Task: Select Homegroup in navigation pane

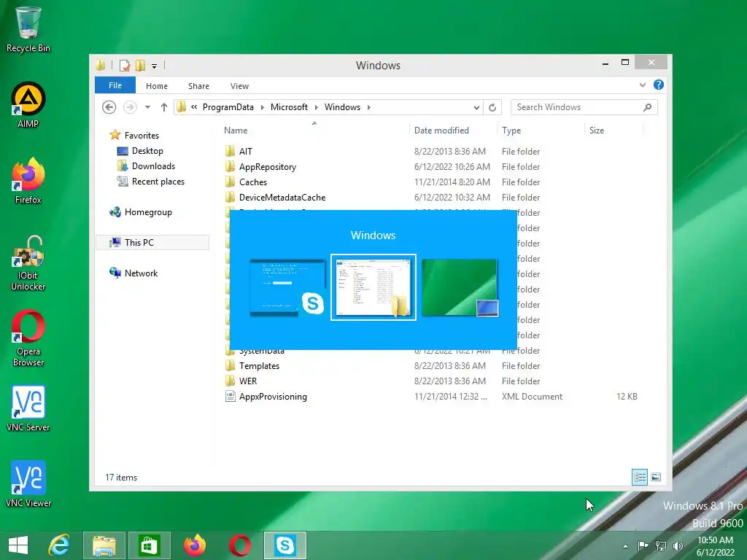Action: coord(141,212)
